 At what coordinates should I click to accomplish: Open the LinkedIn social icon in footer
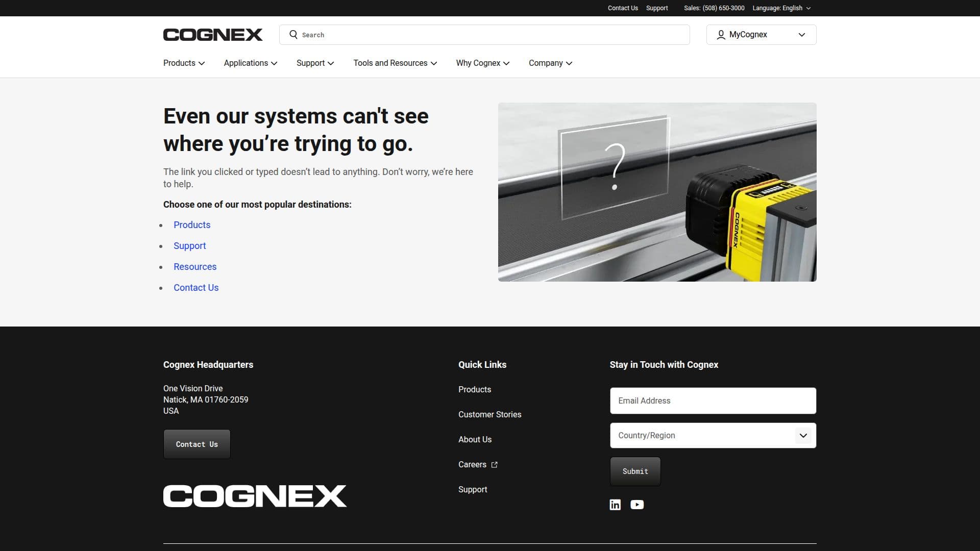pos(615,505)
